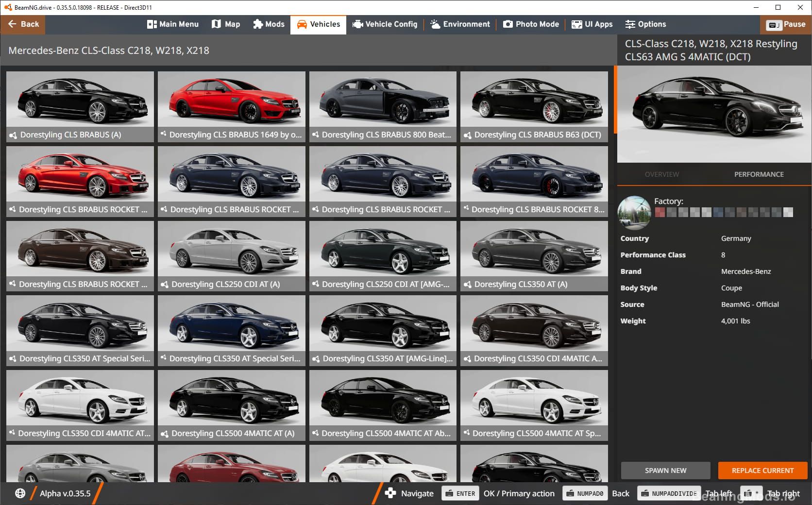The height and width of the screenshot is (505, 812).
Task: Click the round Factory preview icon
Action: click(x=634, y=212)
